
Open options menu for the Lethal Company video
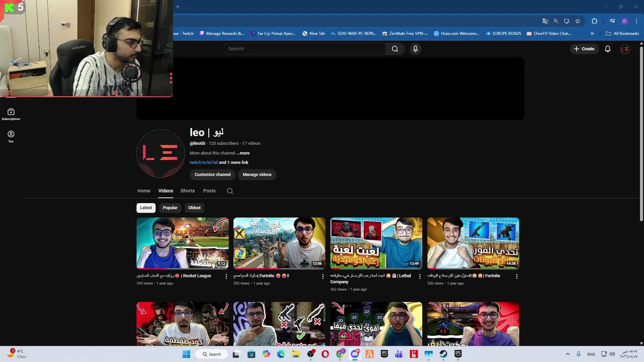tap(420, 276)
